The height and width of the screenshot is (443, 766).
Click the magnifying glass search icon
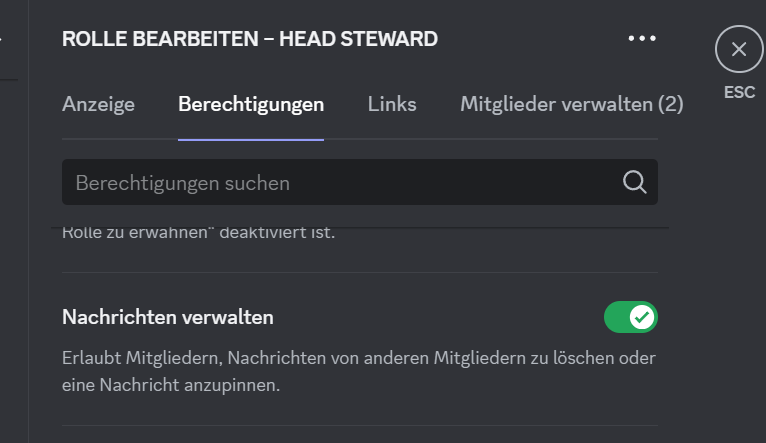[x=635, y=182]
